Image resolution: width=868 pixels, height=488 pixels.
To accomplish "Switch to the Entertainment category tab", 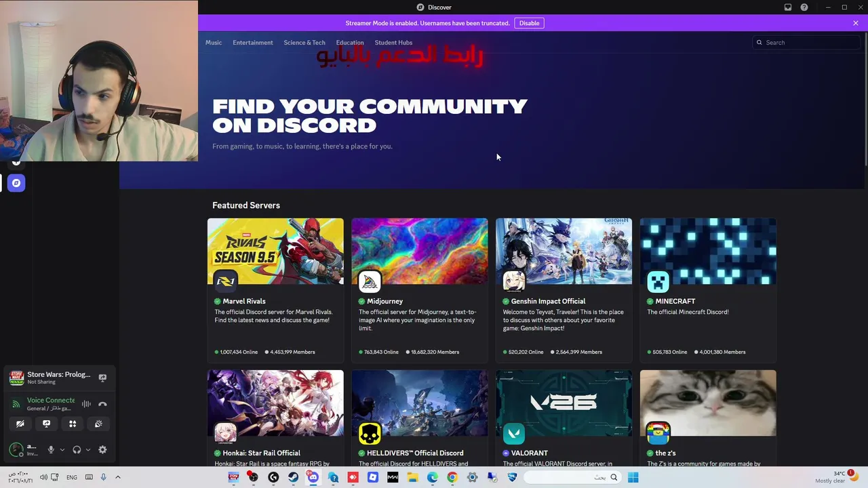I will click(x=253, y=43).
